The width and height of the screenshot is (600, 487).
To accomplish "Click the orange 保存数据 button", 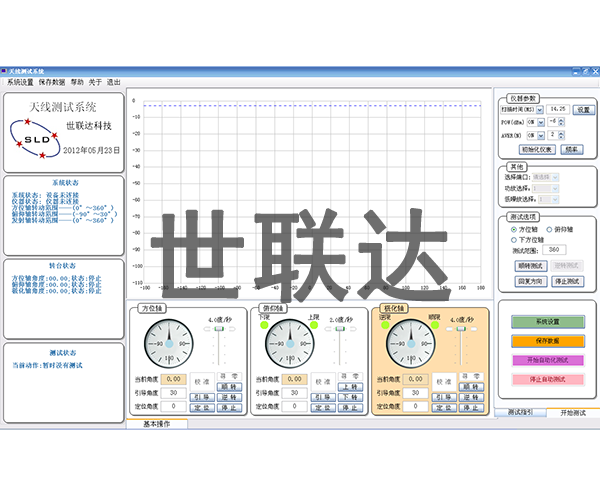I will [x=548, y=341].
